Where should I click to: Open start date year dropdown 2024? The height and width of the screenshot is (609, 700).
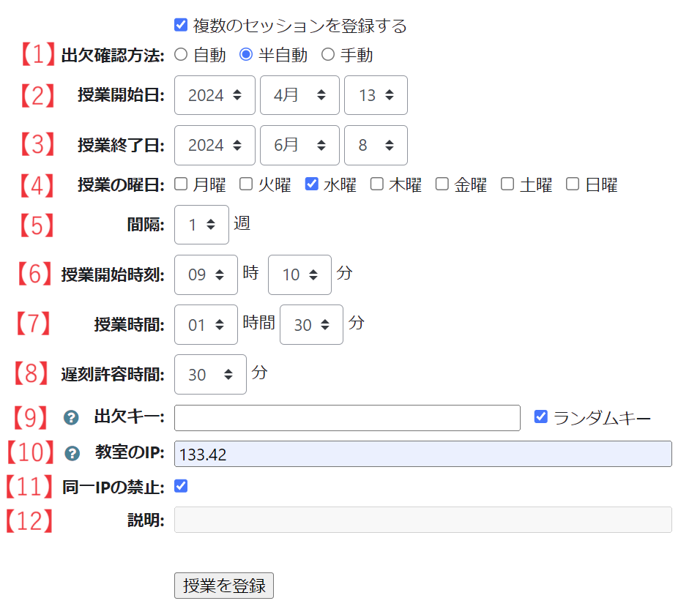tap(215, 95)
